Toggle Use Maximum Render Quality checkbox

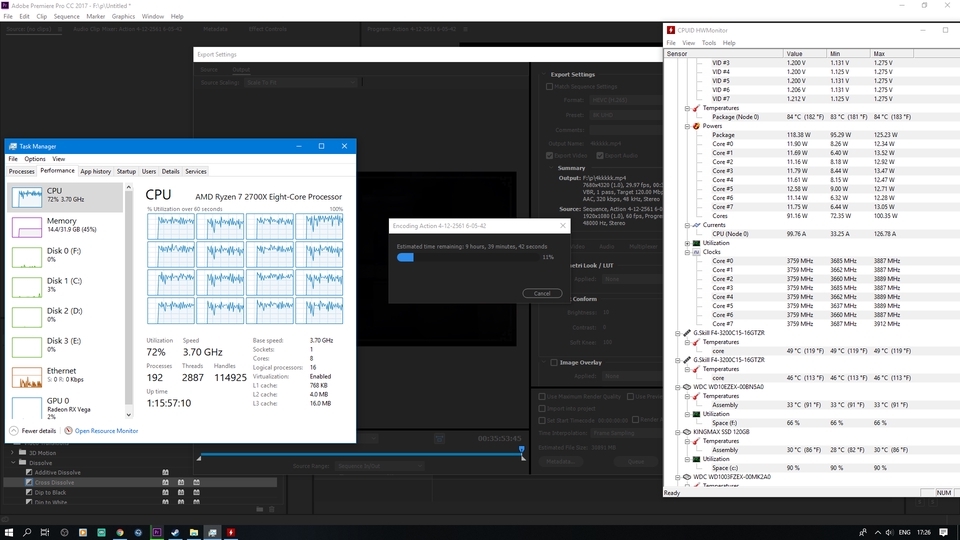point(542,397)
